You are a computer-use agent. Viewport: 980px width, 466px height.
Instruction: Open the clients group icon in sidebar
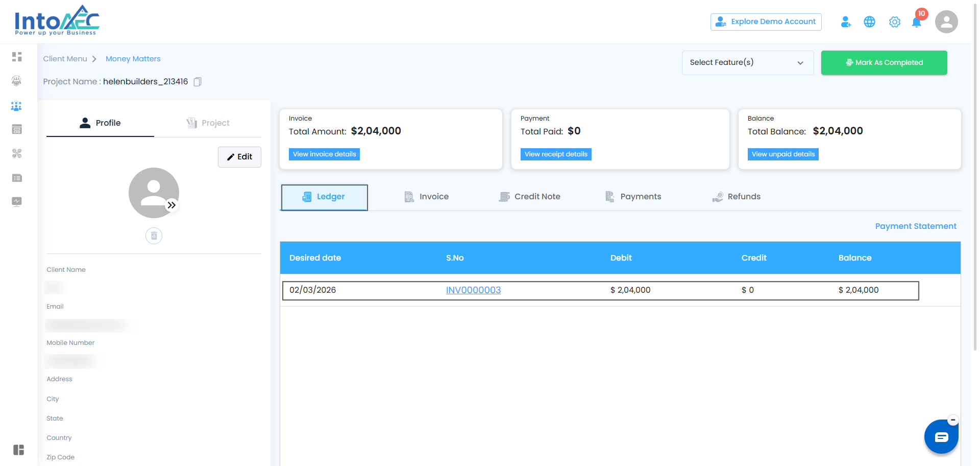coord(17,106)
